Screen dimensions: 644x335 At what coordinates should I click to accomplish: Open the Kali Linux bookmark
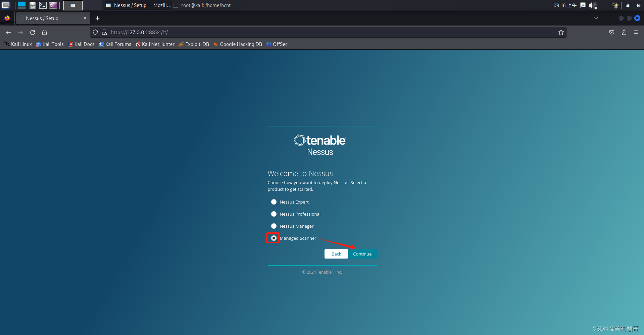18,44
